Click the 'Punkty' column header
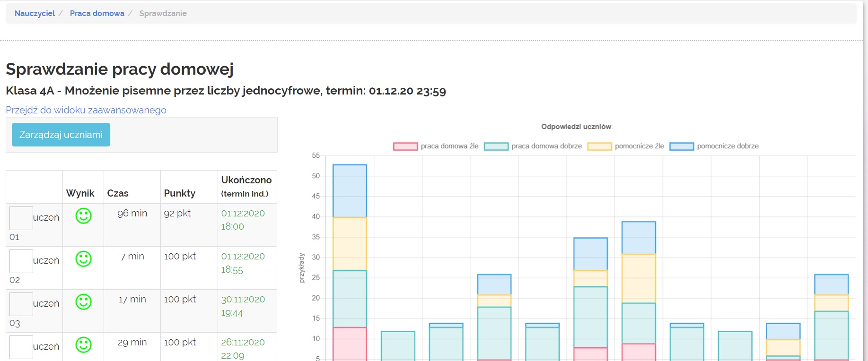Image resolution: width=868 pixels, height=361 pixels. pyautogui.click(x=179, y=193)
